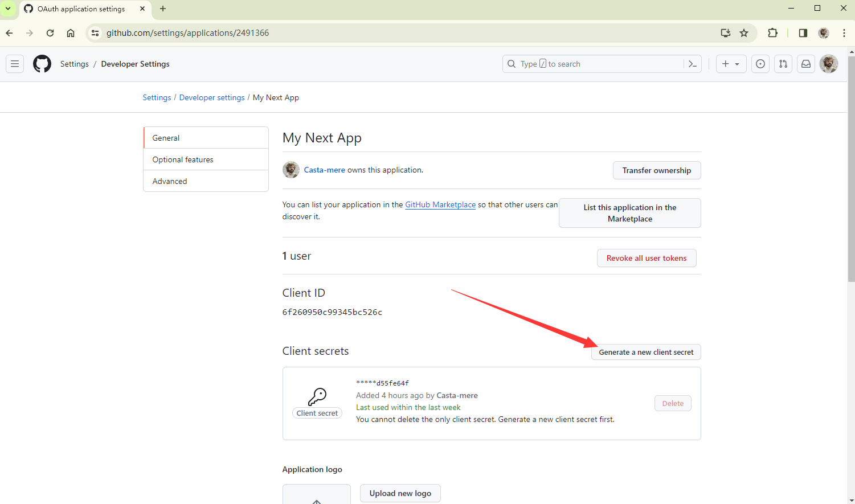
Task: Click the masked secret *****d55fe64f
Action: 382,383
